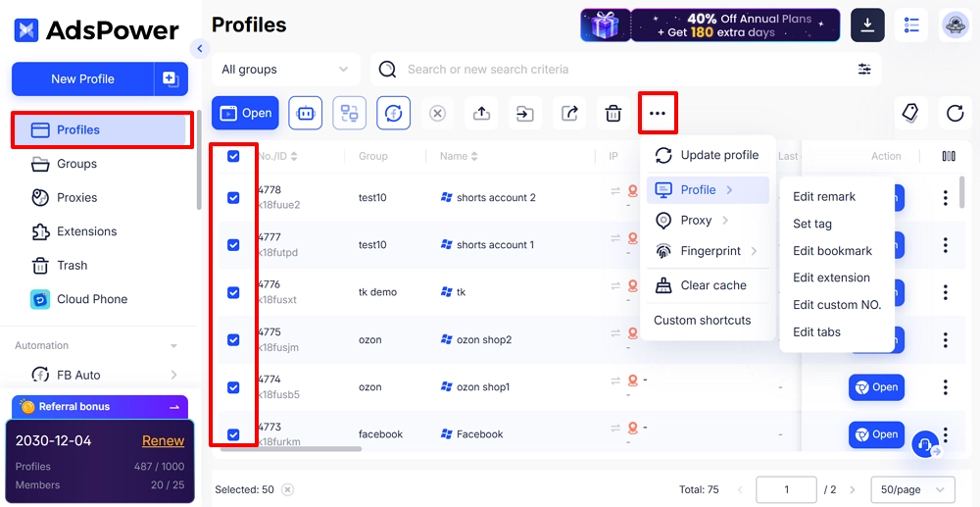Screen dimensions: 980x507
Task: Choose Edit bookmark in submenu
Action: point(832,251)
